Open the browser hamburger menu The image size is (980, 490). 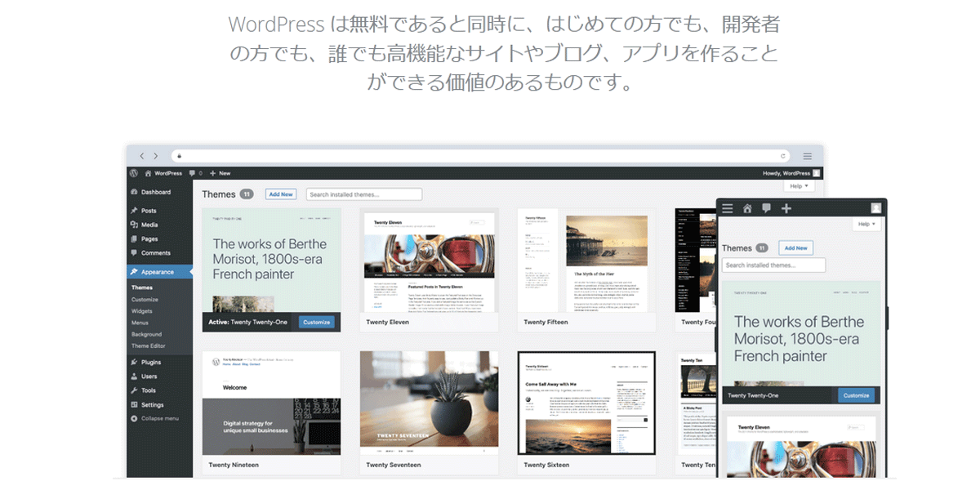point(807,155)
